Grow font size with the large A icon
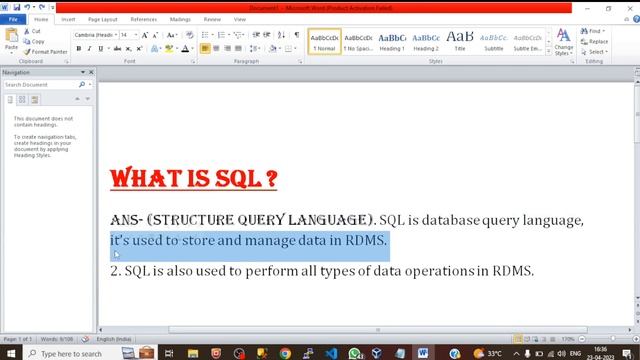The height and width of the screenshot is (360, 640). [145, 35]
